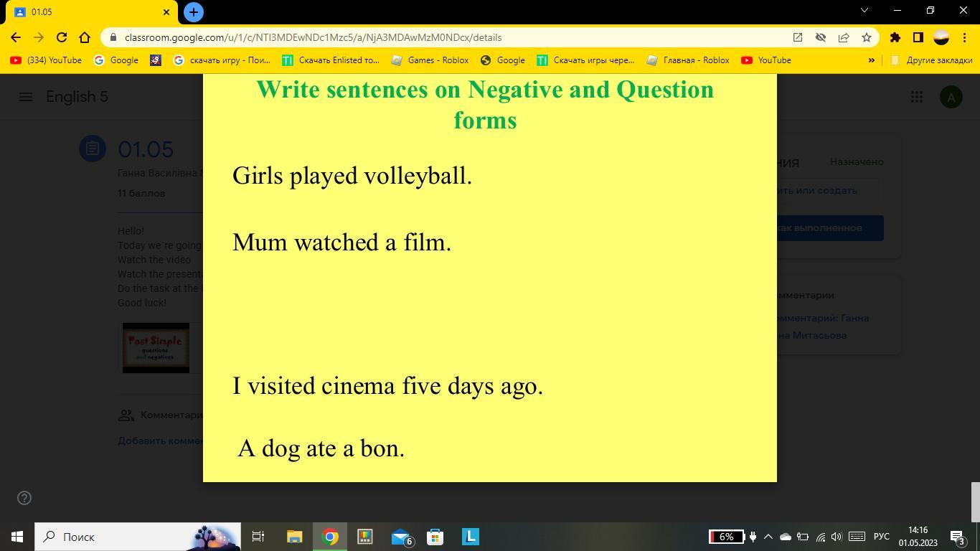This screenshot has width=980, height=551.
Task: Click the sentence "I visited cinema five days ago."
Action: [x=387, y=385]
